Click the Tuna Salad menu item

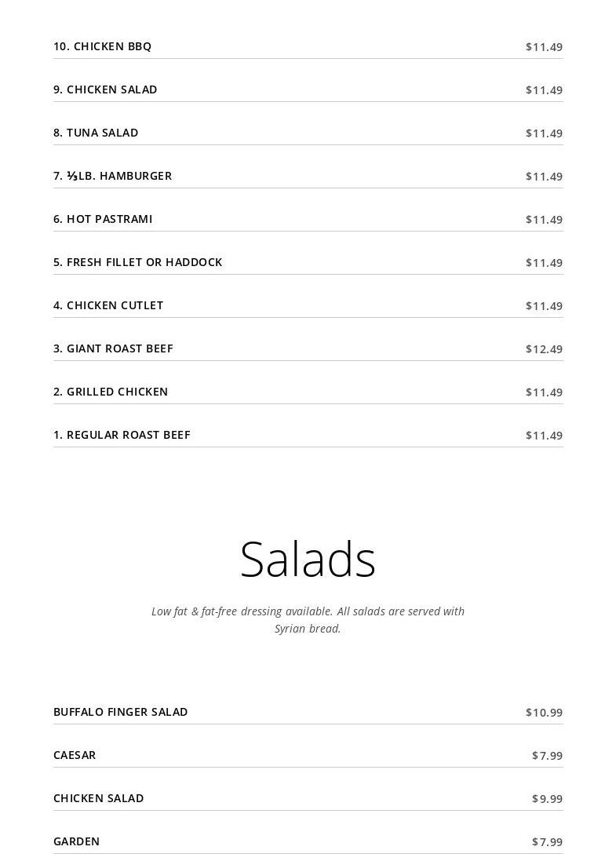tap(96, 133)
